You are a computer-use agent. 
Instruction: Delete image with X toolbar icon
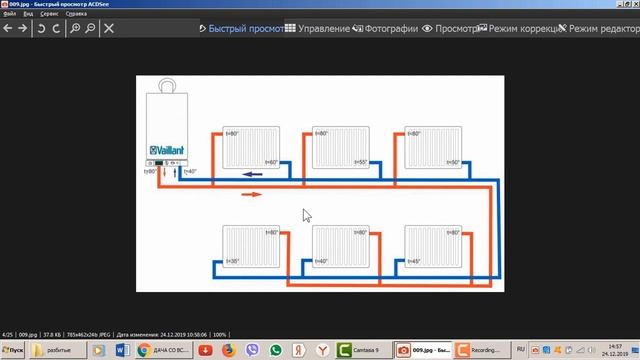tap(109, 28)
